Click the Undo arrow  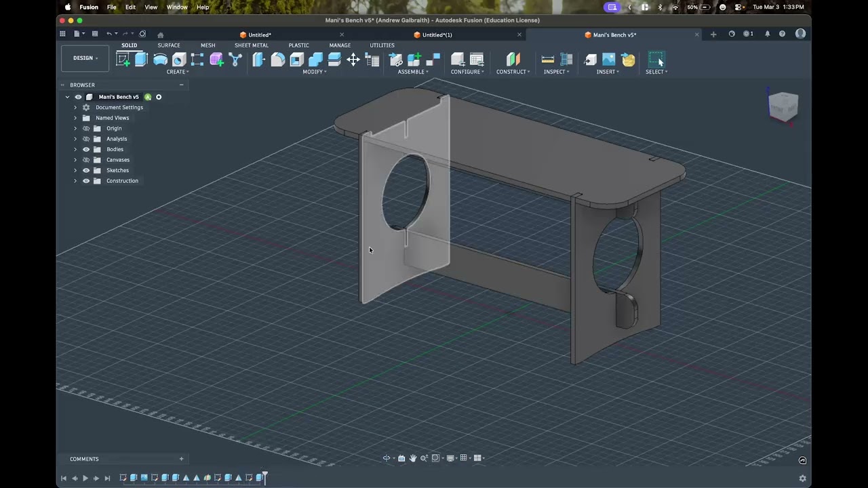[x=109, y=34]
